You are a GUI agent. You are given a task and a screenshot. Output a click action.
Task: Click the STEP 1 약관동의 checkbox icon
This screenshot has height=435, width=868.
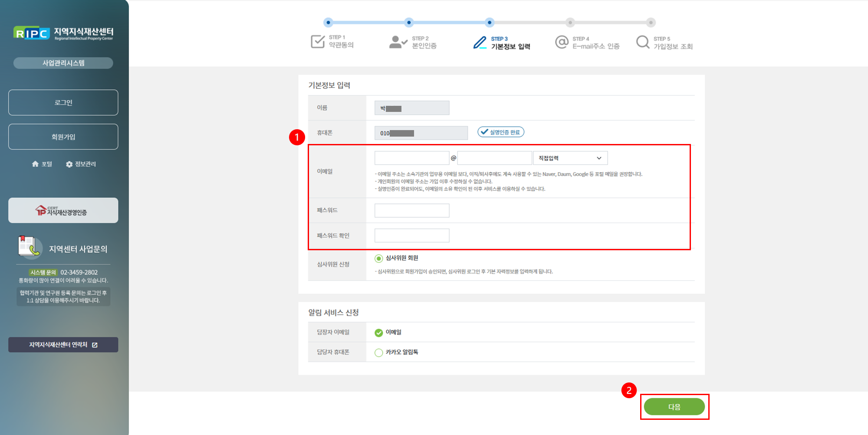point(318,42)
